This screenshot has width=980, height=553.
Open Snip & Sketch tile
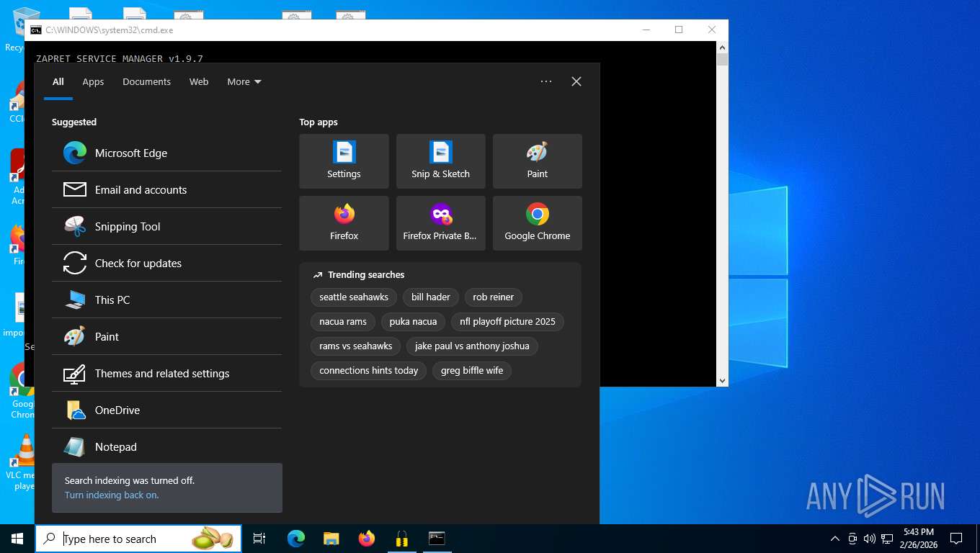(440, 161)
